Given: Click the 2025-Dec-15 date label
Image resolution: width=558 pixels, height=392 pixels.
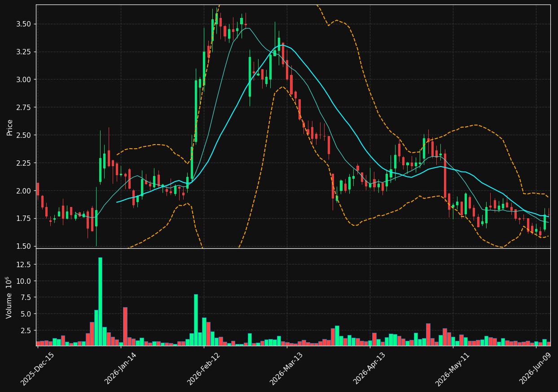Looking at the screenshot, I should 38,369.
